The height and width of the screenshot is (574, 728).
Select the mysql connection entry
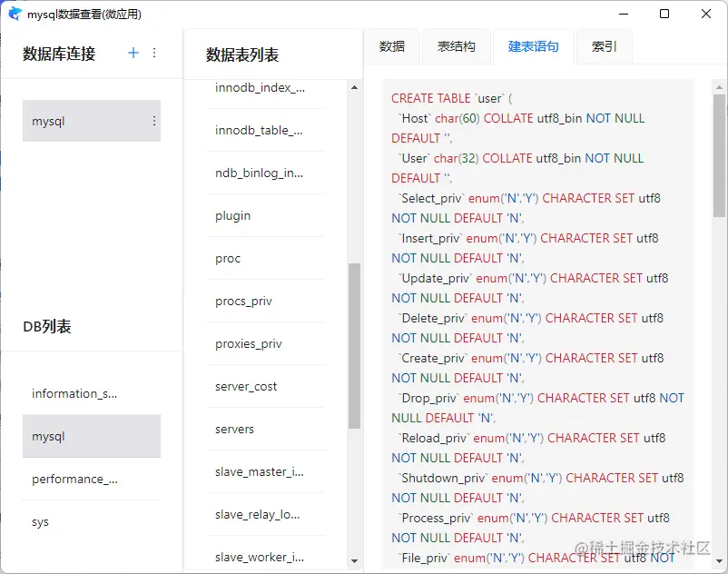pyautogui.click(x=92, y=121)
